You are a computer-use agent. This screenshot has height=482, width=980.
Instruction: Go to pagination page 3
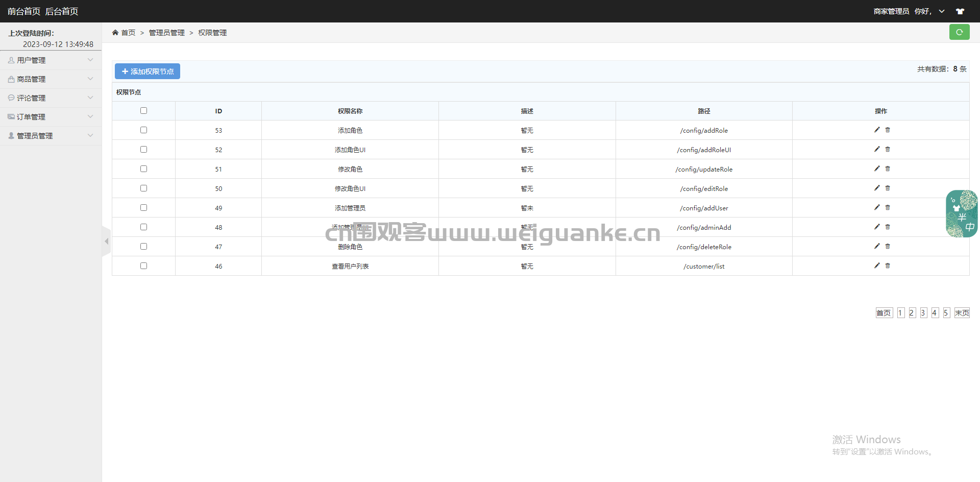coord(923,313)
